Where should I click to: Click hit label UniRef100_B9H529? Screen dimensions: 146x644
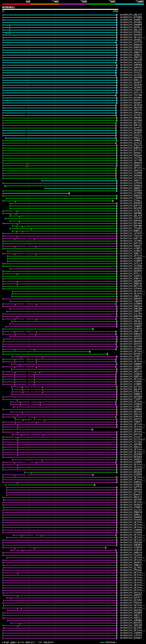[x=131, y=45]
